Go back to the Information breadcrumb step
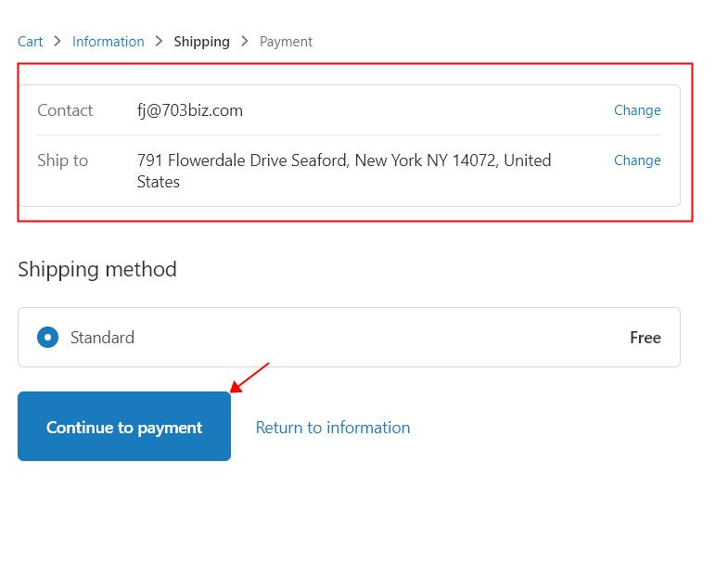 (109, 42)
